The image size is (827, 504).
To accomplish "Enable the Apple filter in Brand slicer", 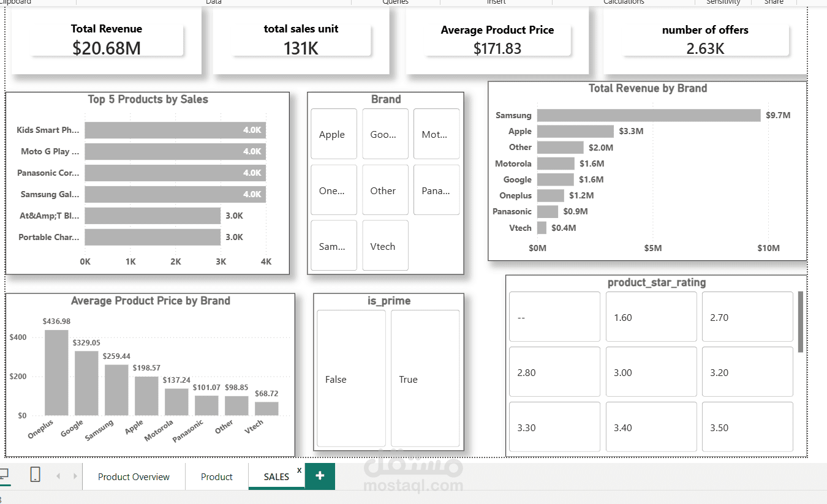I will (333, 134).
